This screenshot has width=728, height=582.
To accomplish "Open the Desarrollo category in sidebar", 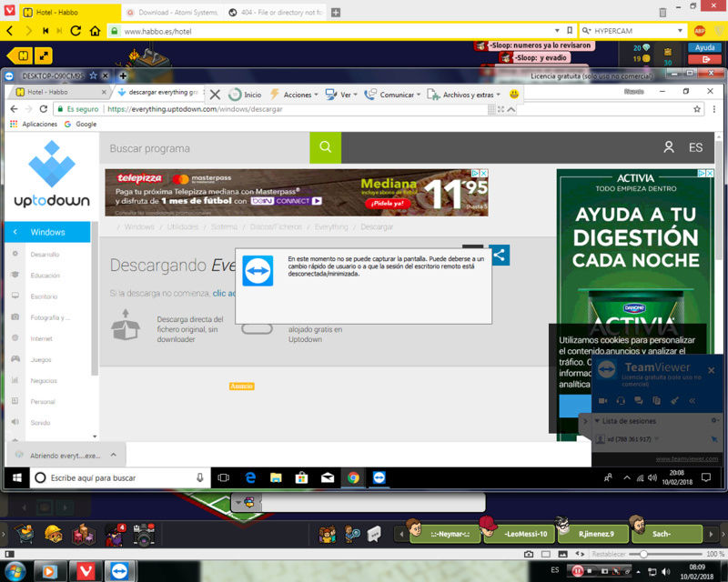I will click(45, 255).
